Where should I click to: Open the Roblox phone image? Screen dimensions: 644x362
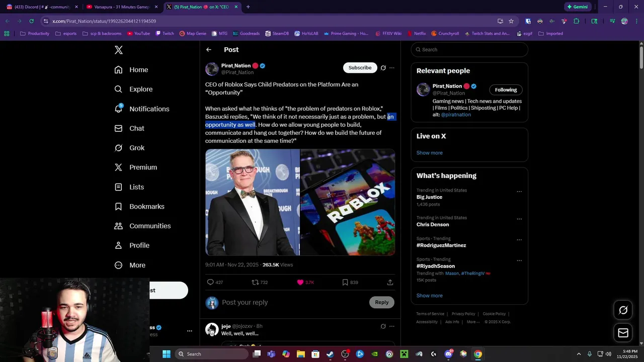348,202
